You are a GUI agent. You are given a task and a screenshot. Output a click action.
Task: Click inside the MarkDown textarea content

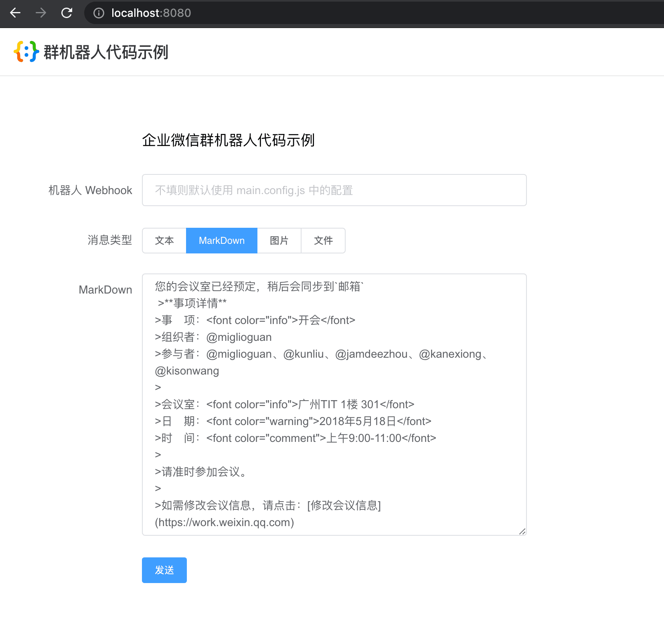pos(334,405)
